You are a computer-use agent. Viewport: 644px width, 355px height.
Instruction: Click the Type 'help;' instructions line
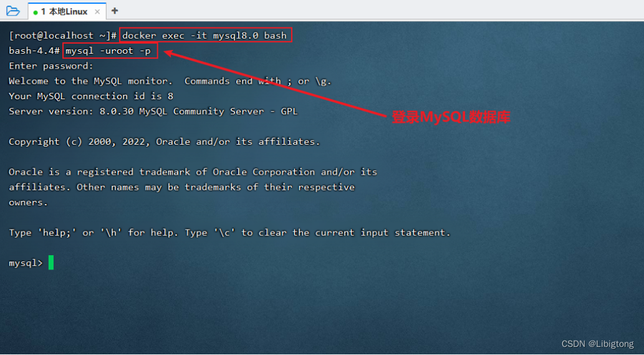pyautogui.click(x=229, y=233)
